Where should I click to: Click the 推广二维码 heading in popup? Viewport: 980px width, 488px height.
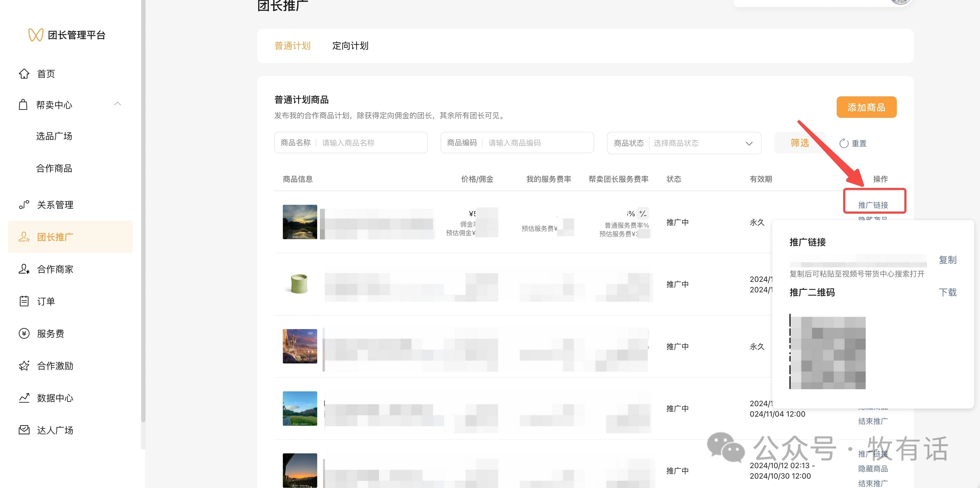click(812, 292)
